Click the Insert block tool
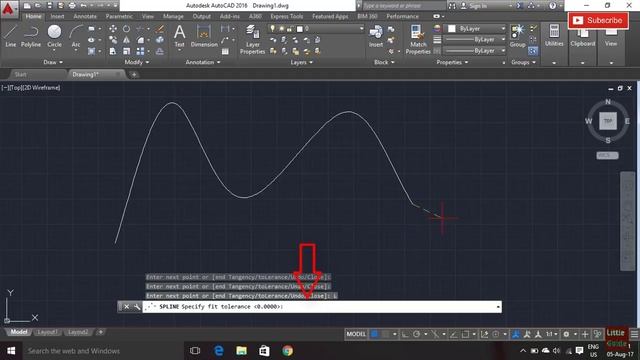Viewport: 640px width, 360px height. pos(376,36)
